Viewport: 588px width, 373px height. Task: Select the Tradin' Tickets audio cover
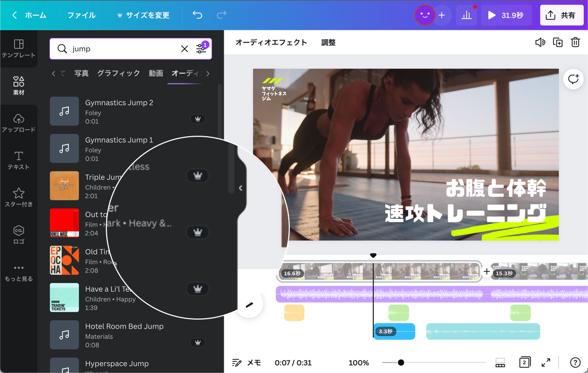(x=64, y=297)
